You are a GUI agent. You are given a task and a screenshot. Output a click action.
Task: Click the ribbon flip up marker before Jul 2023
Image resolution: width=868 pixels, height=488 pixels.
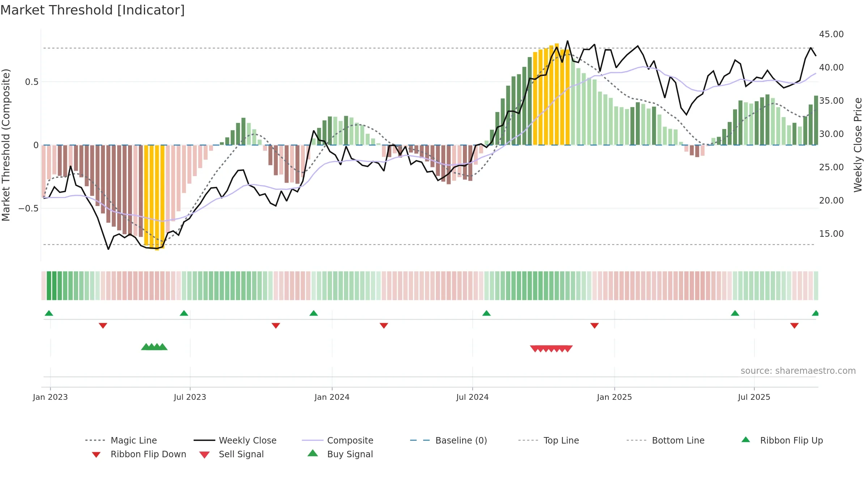(x=184, y=313)
